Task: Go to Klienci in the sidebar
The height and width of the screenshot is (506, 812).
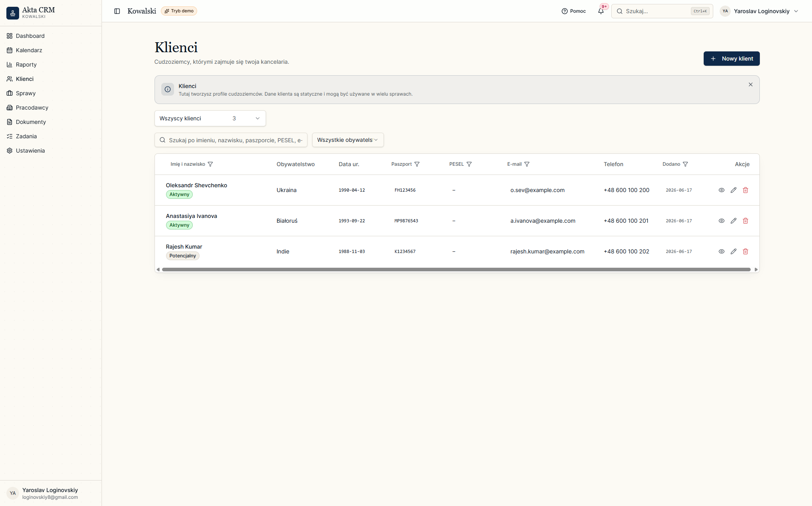Action: pos(51,79)
